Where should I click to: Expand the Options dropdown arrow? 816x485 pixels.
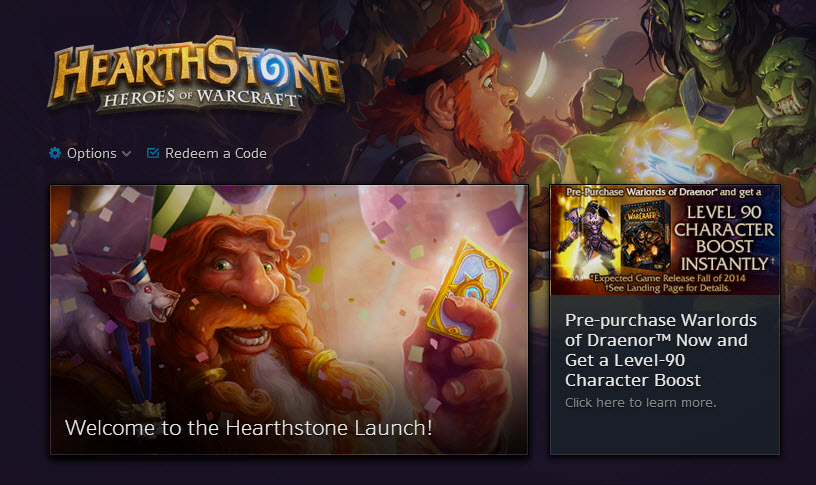point(126,154)
